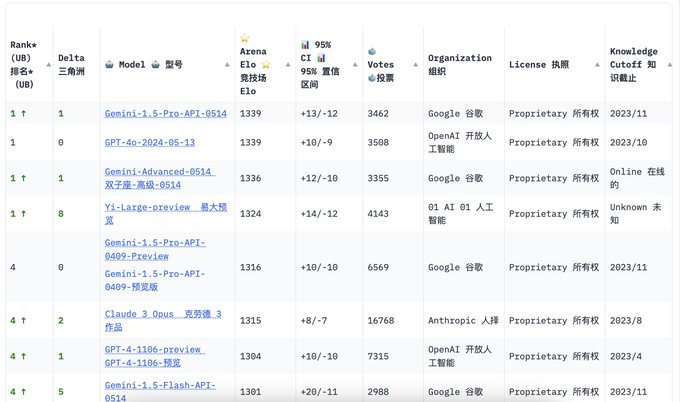Click the Delta value 2
680x402 pixels.
[61, 320]
